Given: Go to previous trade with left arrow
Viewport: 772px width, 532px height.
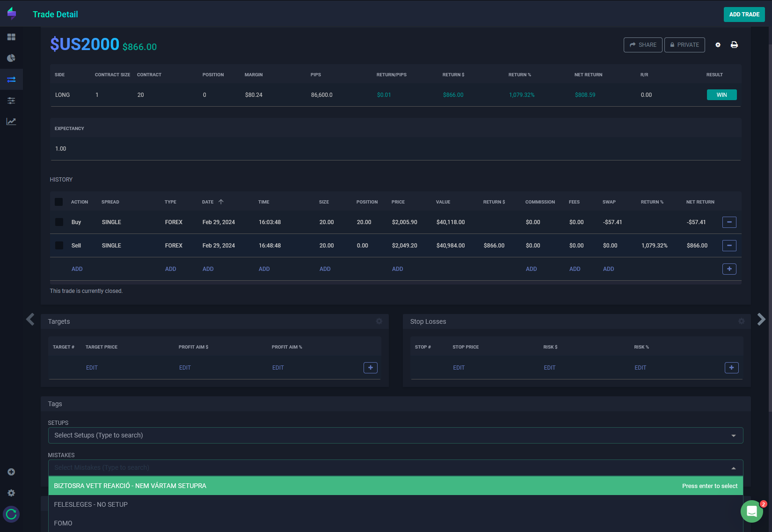Looking at the screenshot, I should [30, 319].
